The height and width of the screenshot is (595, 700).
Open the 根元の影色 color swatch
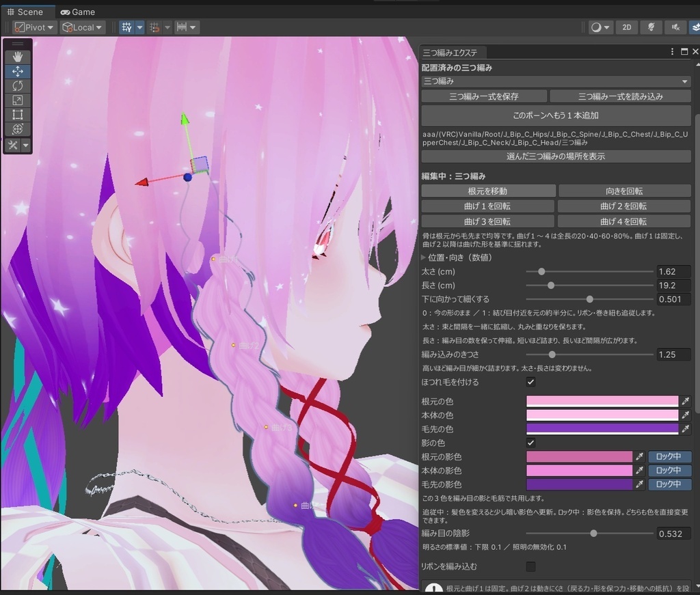579,457
